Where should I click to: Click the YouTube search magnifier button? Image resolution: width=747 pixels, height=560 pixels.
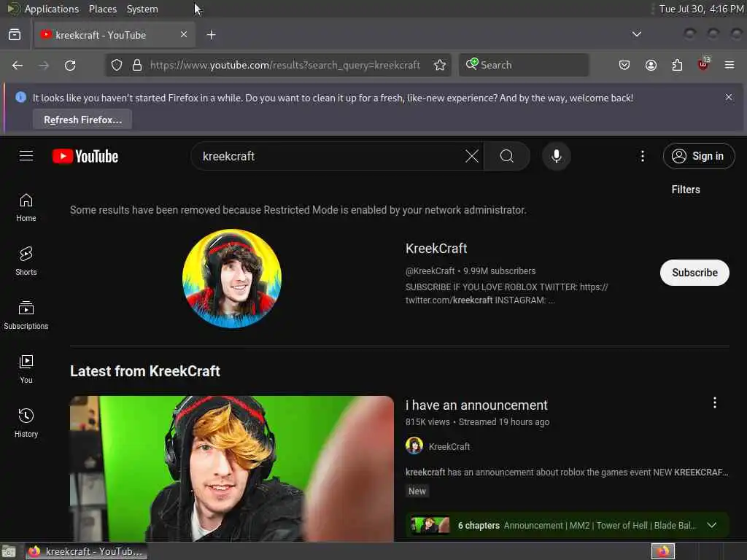click(507, 156)
